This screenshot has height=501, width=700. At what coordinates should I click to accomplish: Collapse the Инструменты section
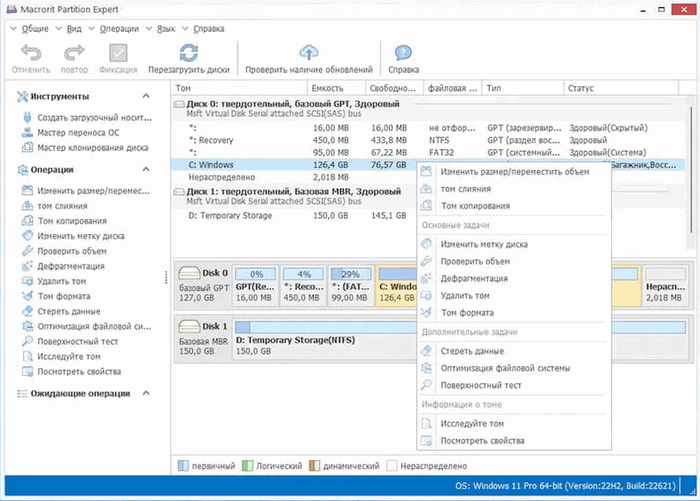tap(146, 96)
